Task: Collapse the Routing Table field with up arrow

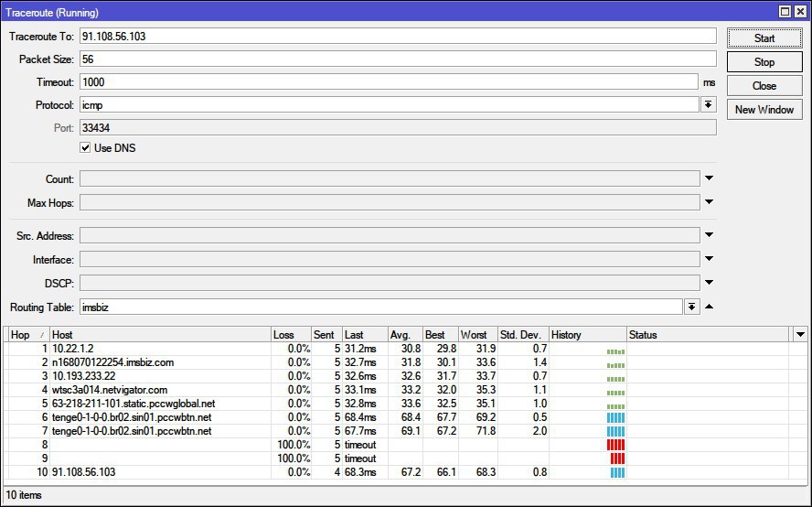Action: point(709,307)
